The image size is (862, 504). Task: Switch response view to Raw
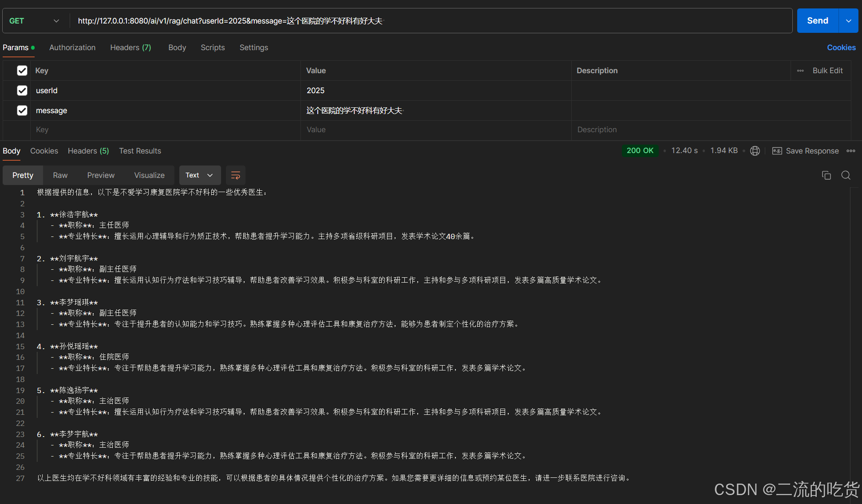pos(60,175)
